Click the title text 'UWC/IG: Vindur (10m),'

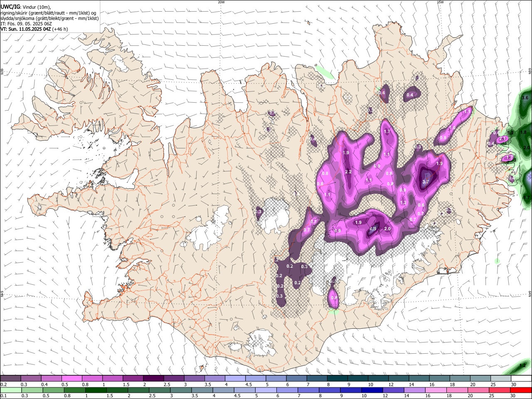[x=26, y=7]
